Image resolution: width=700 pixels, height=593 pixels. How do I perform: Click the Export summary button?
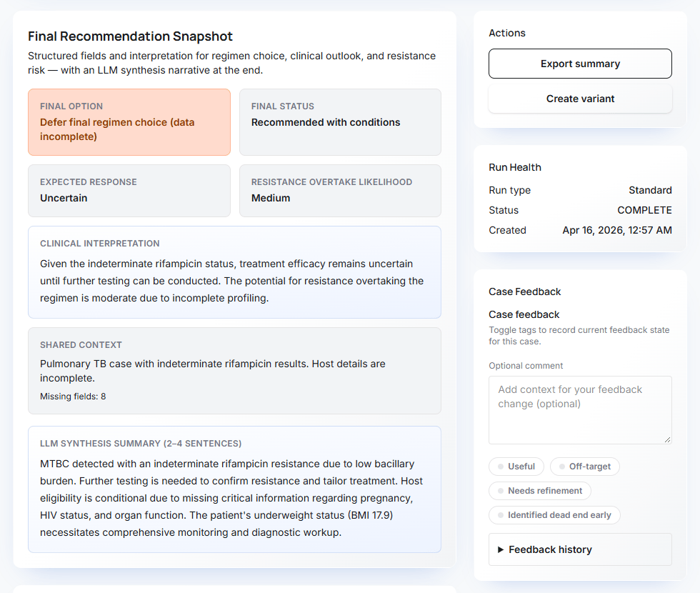click(580, 64)
